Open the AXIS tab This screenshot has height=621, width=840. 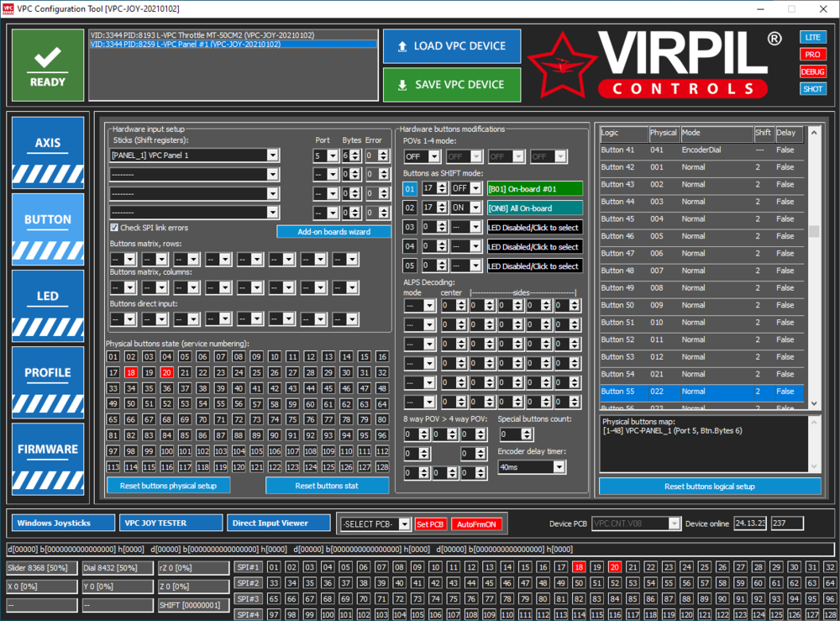pyautogui.click(x=48, y=153)
